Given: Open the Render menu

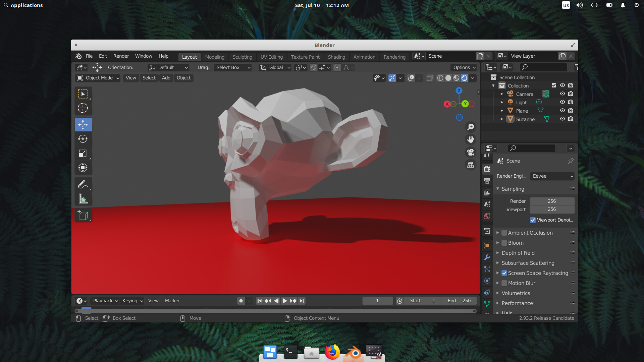Looking at the screenshot, I should click(121, 56).
